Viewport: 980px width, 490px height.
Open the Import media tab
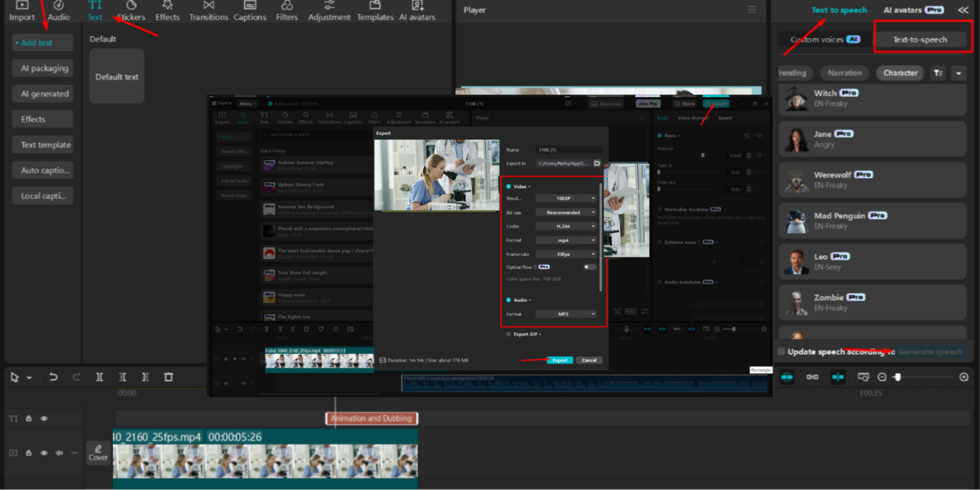(x=22, y=11)
